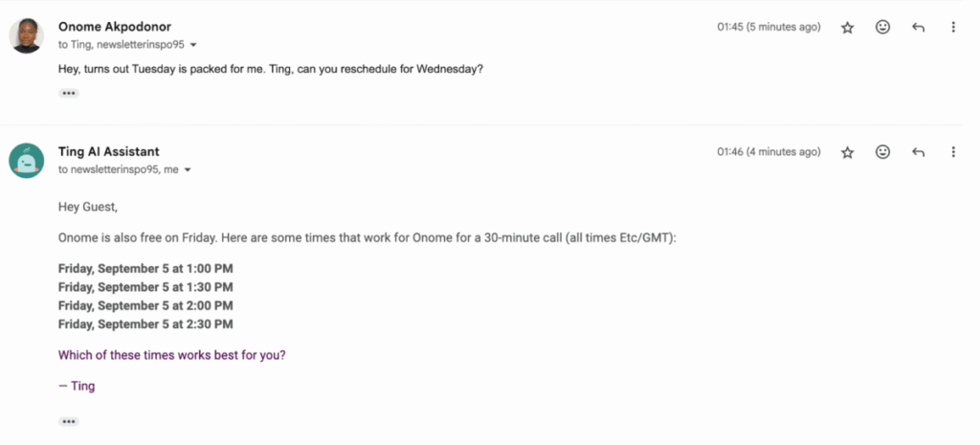Viewport: 980px width, 445px height.
Task: Click the Ting AI Assistant avatar
Action: (26, 161)
